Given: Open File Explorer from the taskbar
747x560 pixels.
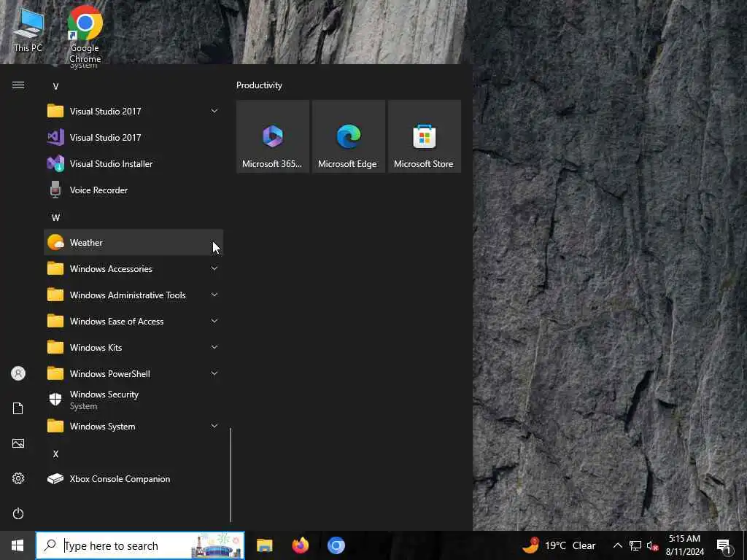Looking at the screenshot, I should coord(264,545).
